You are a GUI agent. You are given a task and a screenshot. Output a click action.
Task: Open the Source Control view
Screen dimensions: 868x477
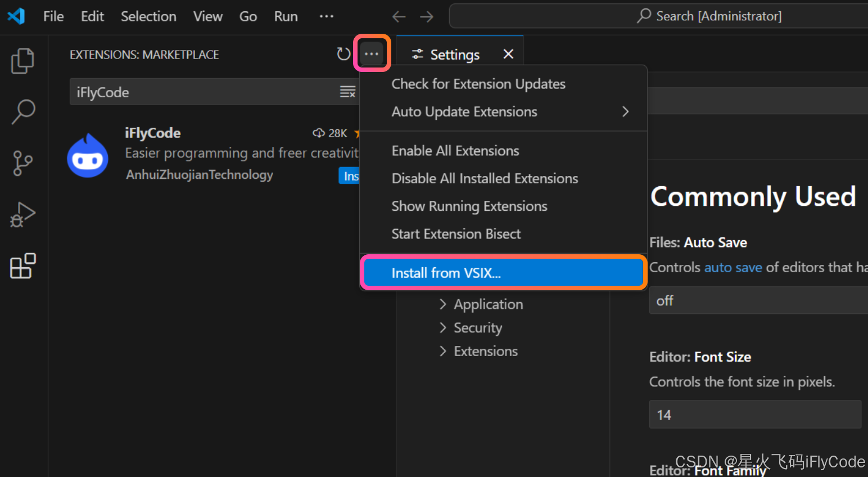pos(23,163)
